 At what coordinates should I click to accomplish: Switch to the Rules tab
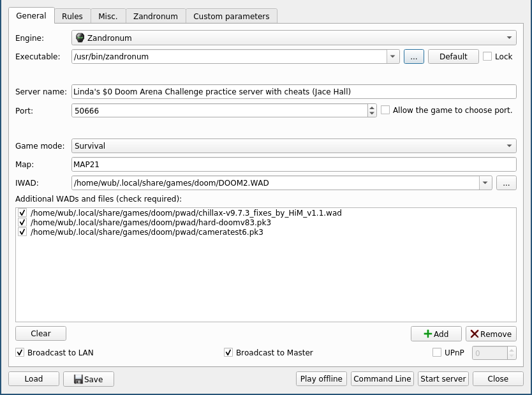tap(72, 16)
